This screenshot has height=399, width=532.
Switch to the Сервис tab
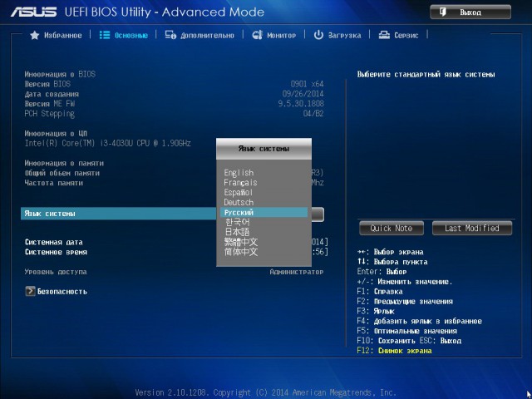398,35
